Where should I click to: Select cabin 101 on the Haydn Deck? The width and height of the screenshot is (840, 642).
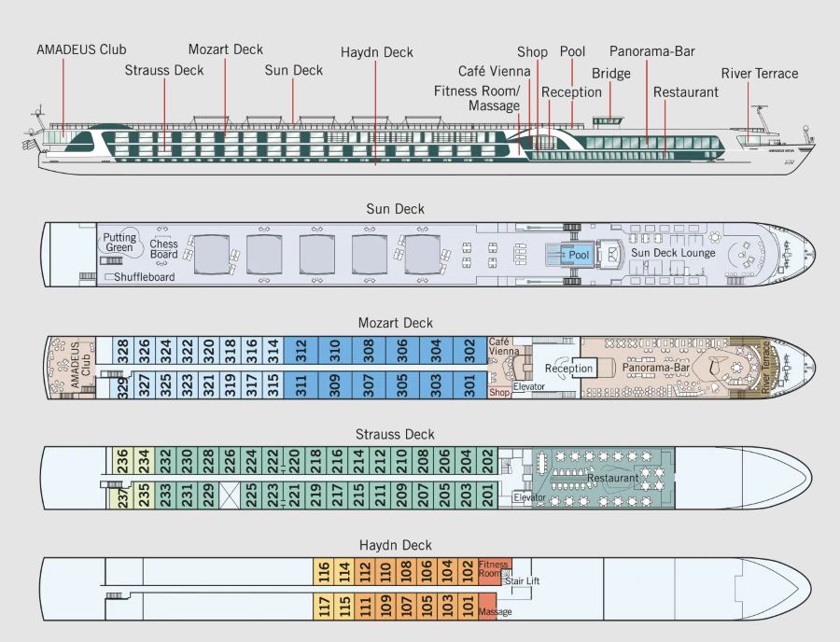tap(468, 607)
